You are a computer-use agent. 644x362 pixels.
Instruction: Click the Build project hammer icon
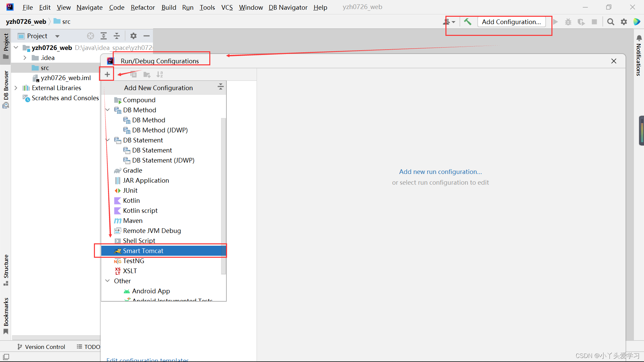468,22
